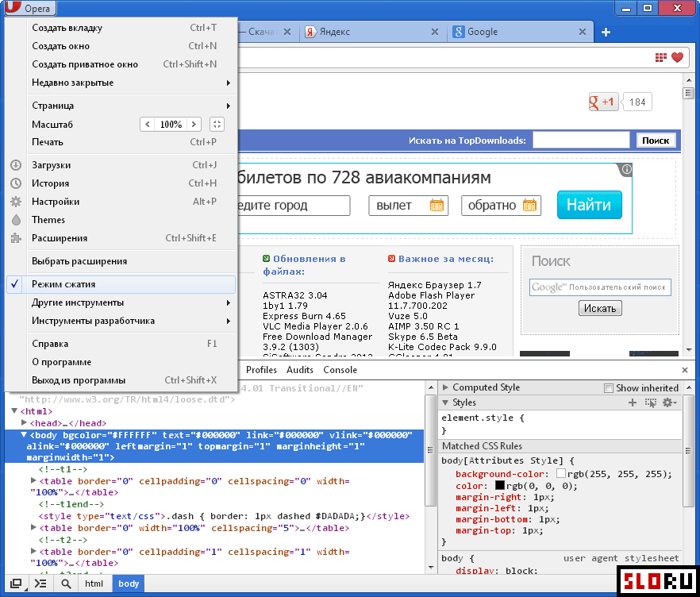The width and height of the screenshot is (700, 597).
Task: Expand Computed Style section
Action: pyautogui.click(x=445, y=387)
